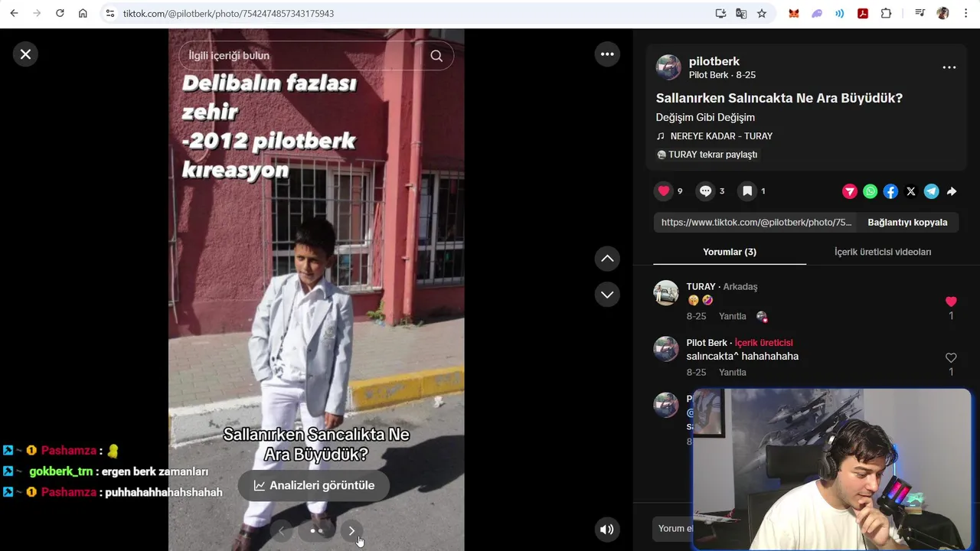Open post options three-dot menu
980x551 pixels.
tap(949, 67)
